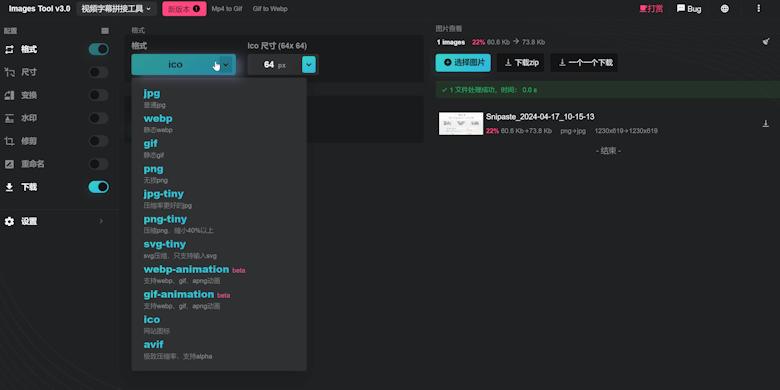Image resolution: width=780 pixels, height=390 pixels.
Task: Click the Bug report chat icon
Action: [x=681, y=8]
